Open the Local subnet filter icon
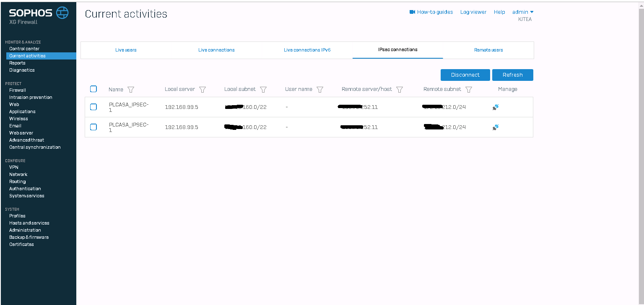Image resolution: width=644 pixels, height=305 pixels. click(x=263, y=90)
